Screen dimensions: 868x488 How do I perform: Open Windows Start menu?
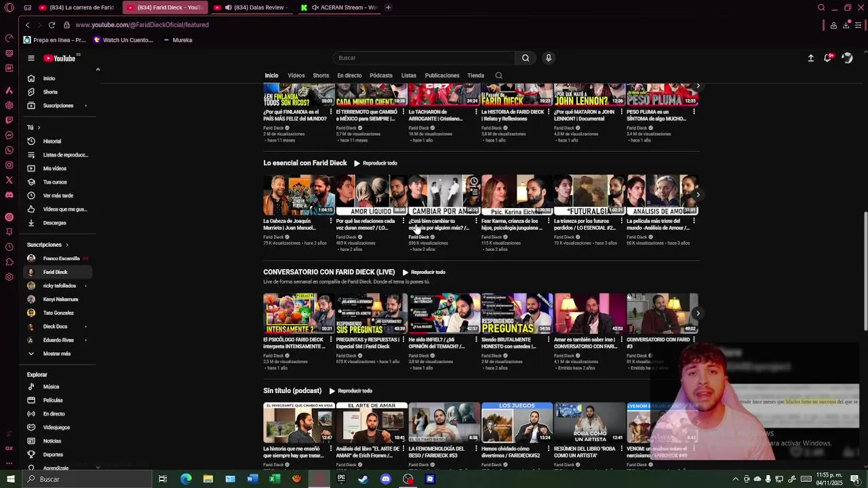click(11, 479)
